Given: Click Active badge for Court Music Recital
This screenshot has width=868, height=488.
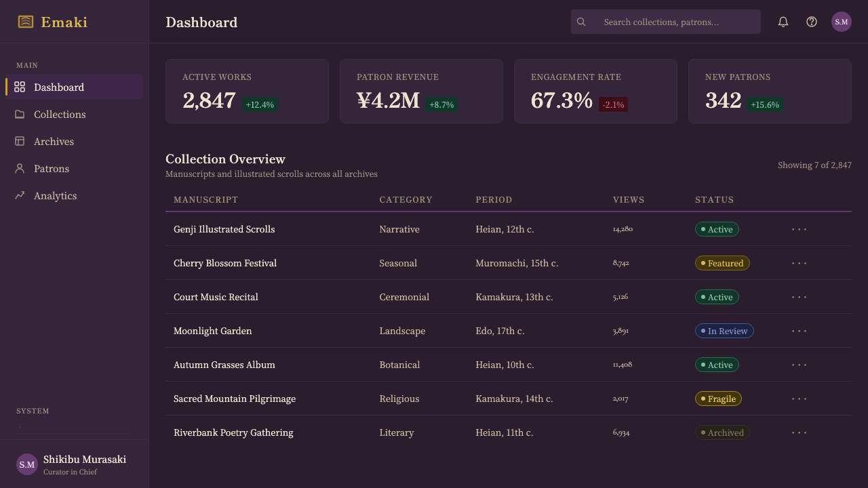Looking at the screenshot, I should [x=717, y=297].
